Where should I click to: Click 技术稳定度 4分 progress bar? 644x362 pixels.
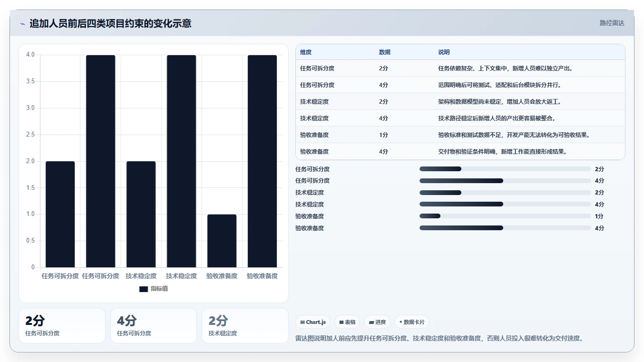click(505, 204)
